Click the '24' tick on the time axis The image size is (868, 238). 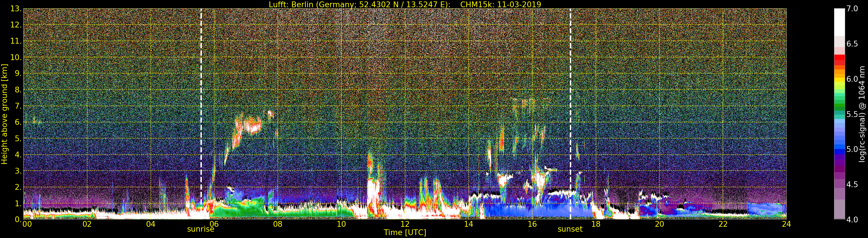(786, 224)
